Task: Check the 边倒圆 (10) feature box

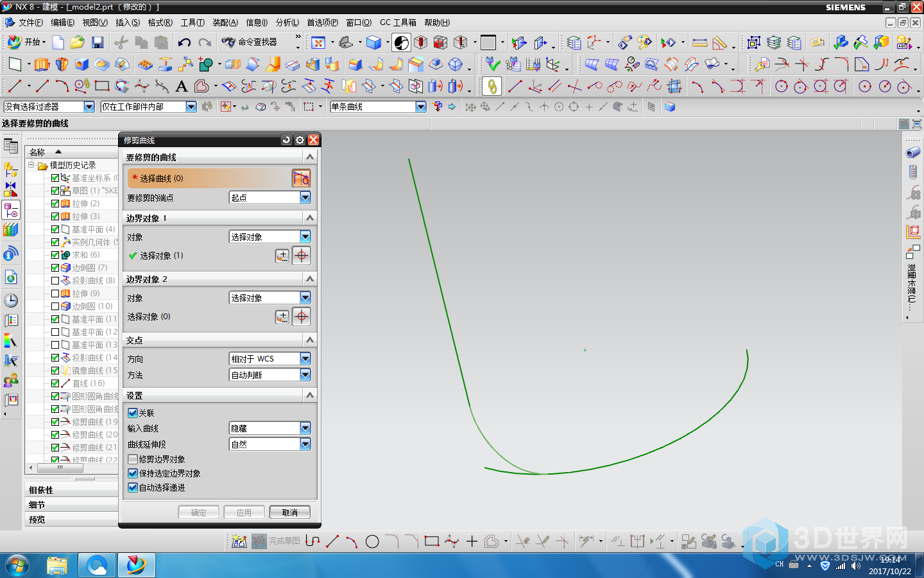Action: [55, 306]
